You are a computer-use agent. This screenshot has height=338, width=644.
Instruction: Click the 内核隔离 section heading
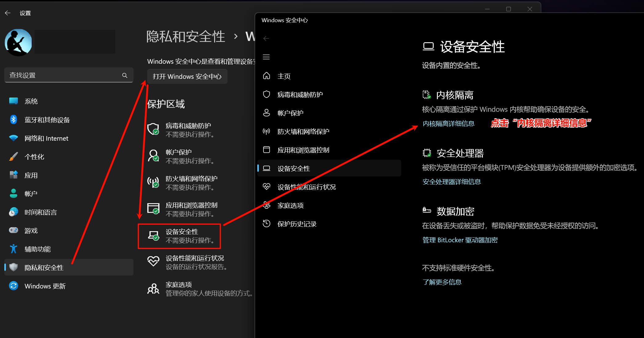455,95
